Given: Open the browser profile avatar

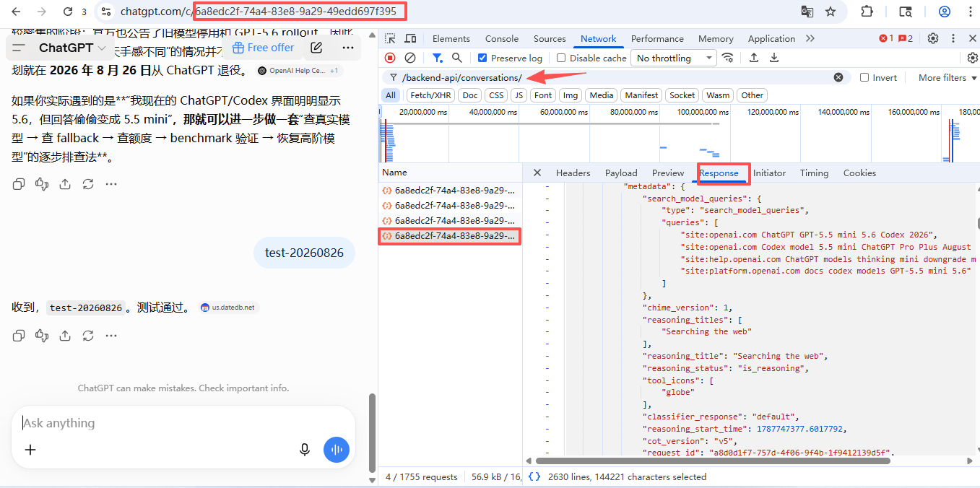Looking at the screenshot, I should (944, 12).
